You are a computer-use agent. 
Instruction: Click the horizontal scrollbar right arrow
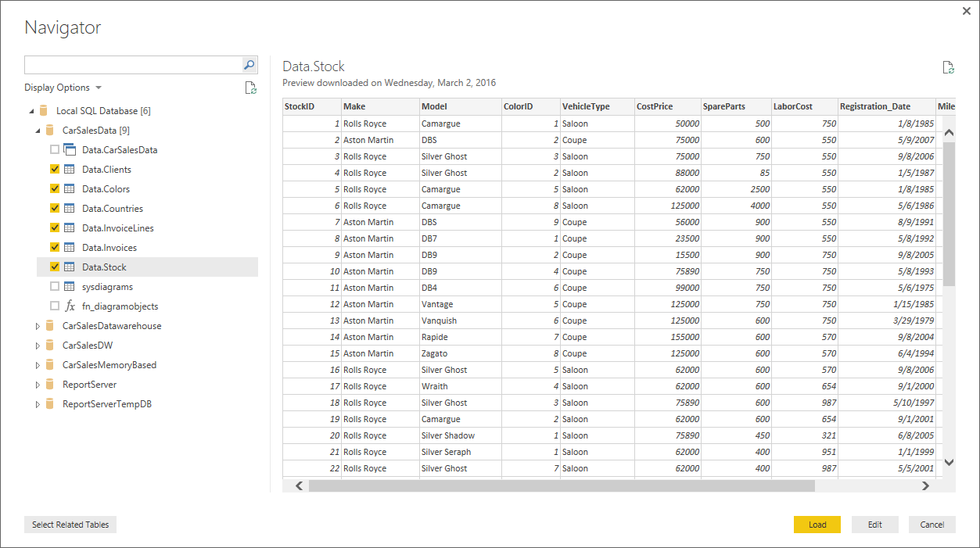click(925, 485)
